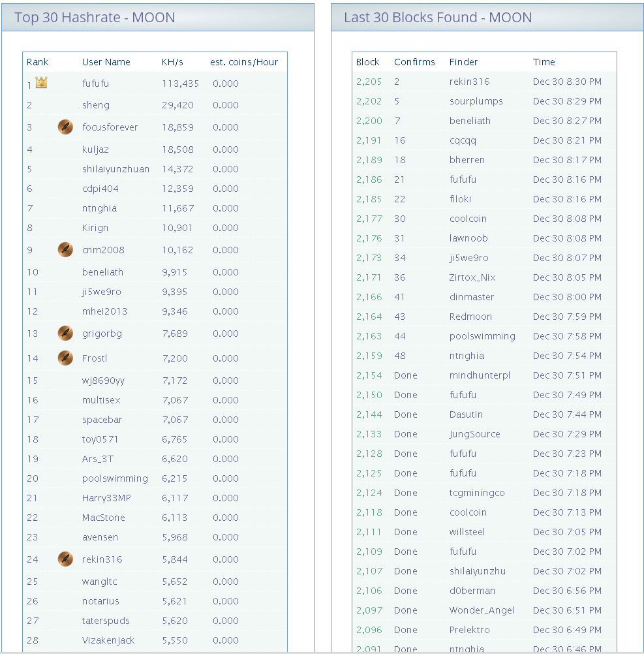Click finder dinmaster

[x=472, y=297]
